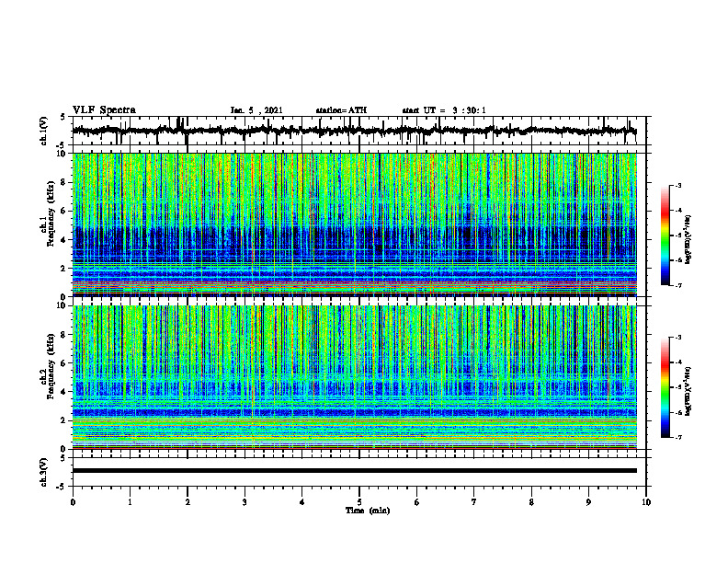The image size is (728, 563).
Task: Click the ch.1 frequency spectrogram panel
Action: coord(355,224)
